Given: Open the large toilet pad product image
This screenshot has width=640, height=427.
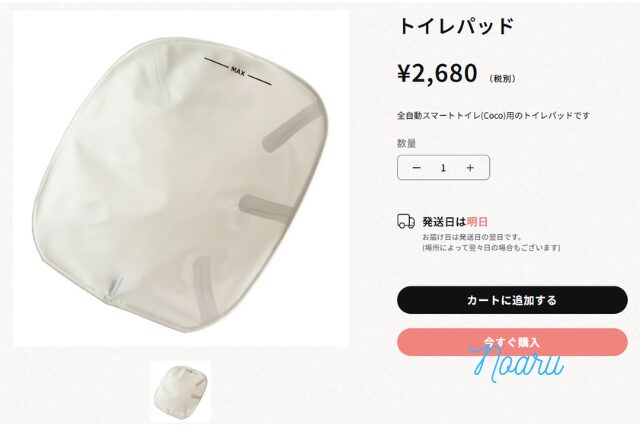Looking at the screenshot, I should (x=181, y=178).
